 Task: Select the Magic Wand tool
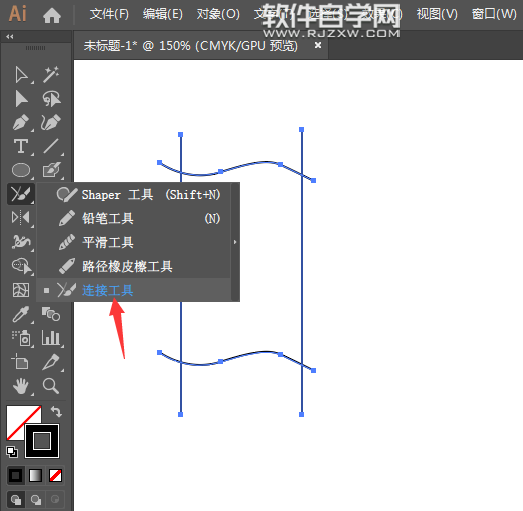(x=51, y=74)
